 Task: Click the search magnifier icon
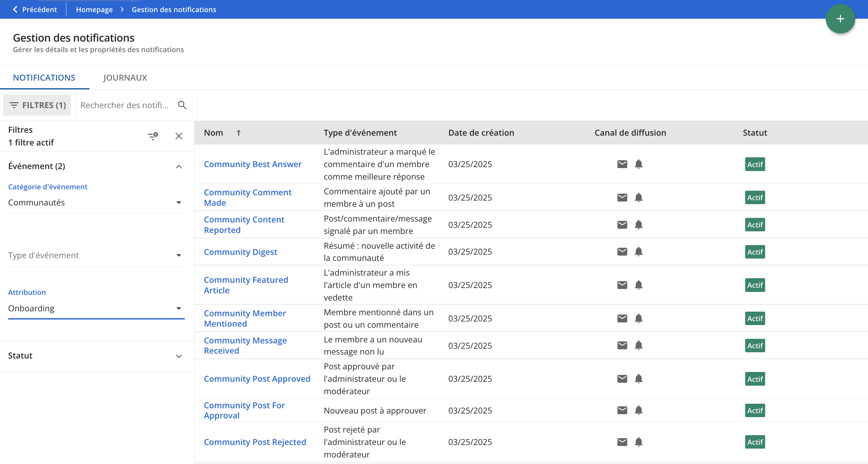click(182, 105)
